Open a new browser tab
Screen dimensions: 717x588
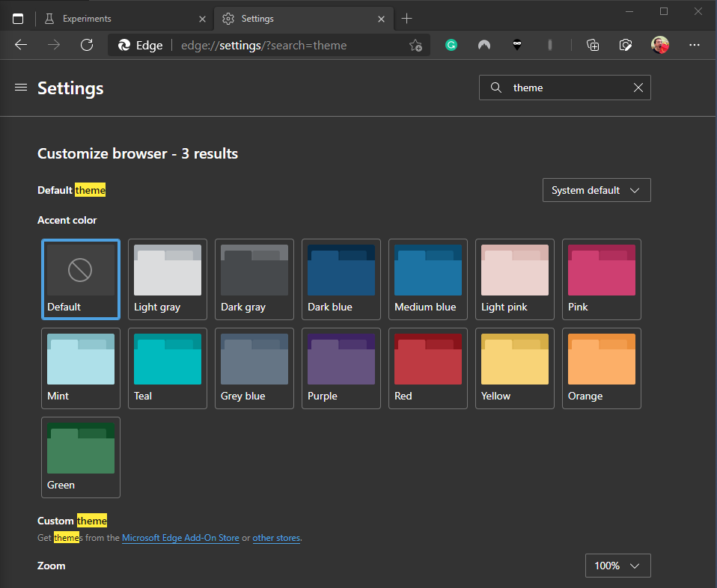407,18
